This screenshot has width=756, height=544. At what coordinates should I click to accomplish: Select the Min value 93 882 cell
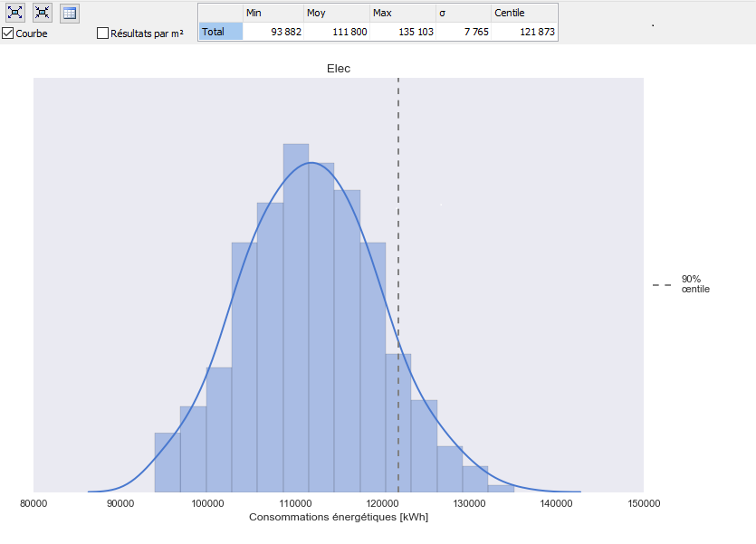click(273, 32)
